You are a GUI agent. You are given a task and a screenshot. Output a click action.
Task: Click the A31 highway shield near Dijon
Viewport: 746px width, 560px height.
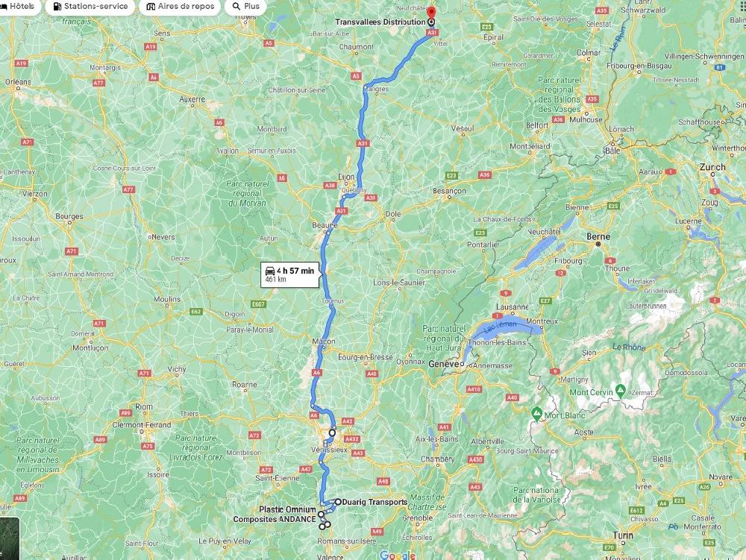341,211
